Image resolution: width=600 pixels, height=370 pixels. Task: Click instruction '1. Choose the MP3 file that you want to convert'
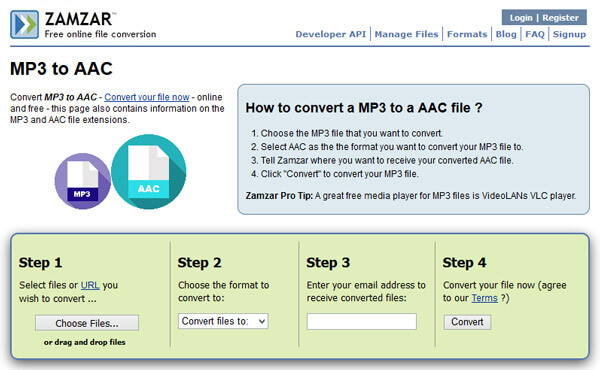tap(347, 133)
